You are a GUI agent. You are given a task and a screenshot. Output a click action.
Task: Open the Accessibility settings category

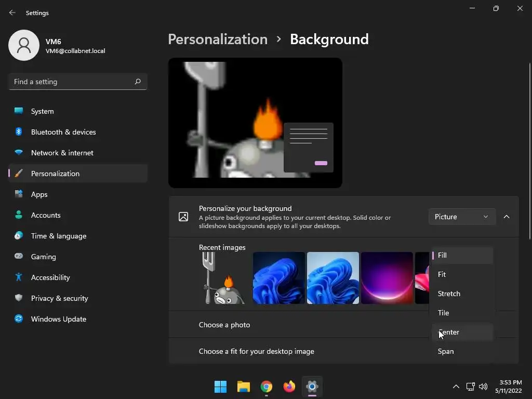point(78,277)
